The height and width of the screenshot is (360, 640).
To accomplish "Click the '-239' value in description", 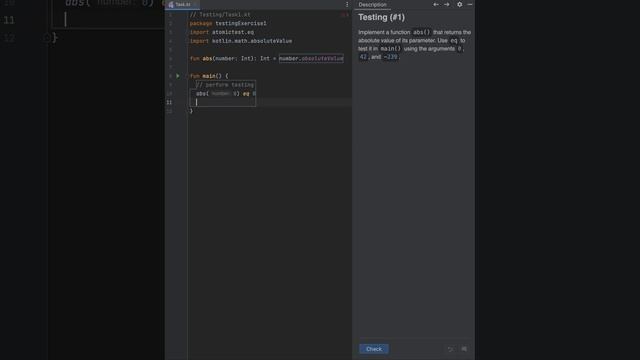I will pos(391,57).
